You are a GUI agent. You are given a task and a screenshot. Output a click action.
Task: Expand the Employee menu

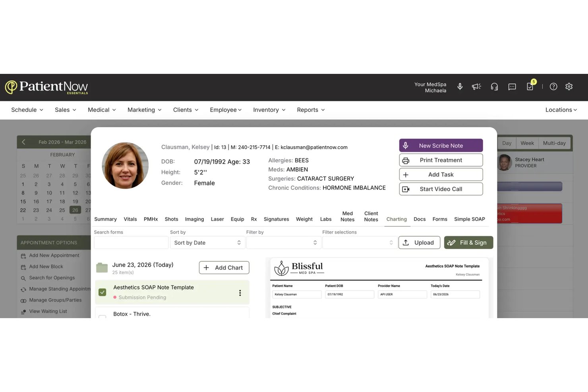(x=226, y=110)
